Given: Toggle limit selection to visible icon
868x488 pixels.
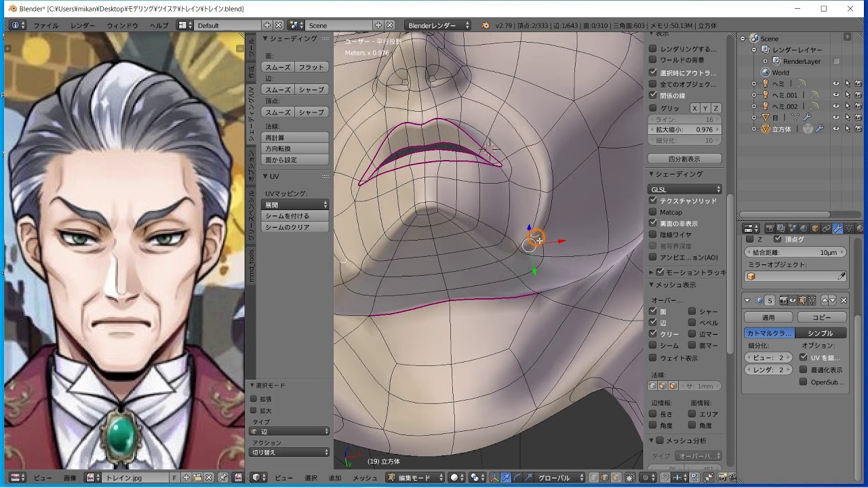Looking at the screenshot, I should pos(631,478).
